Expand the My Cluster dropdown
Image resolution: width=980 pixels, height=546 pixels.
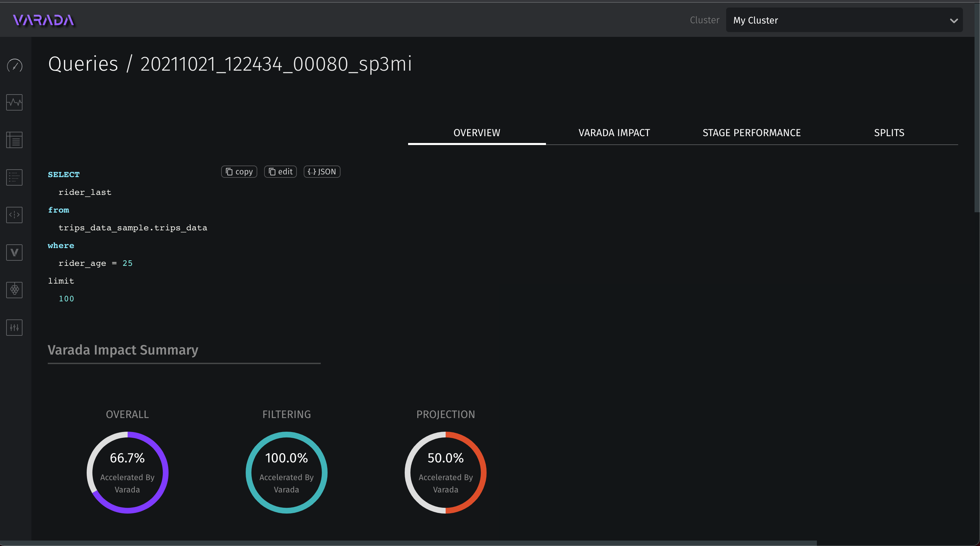click(837, 20)
